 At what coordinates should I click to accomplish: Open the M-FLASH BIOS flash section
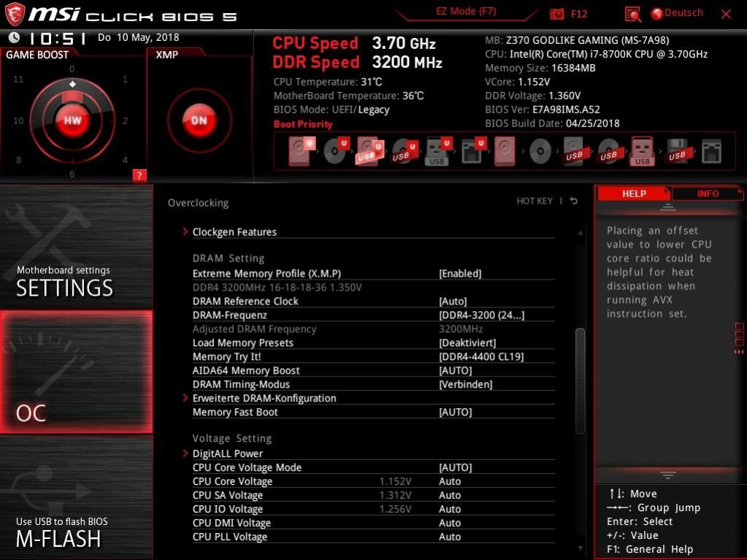point(76,498)
